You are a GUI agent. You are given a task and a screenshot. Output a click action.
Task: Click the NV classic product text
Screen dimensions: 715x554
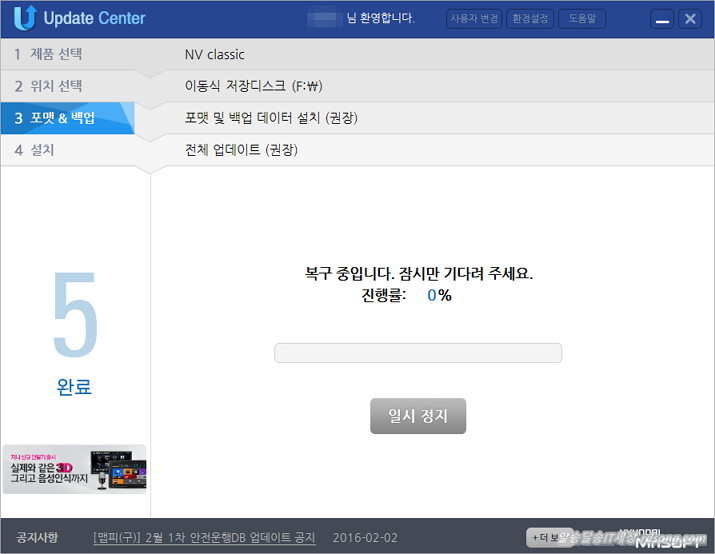(214, 55)
